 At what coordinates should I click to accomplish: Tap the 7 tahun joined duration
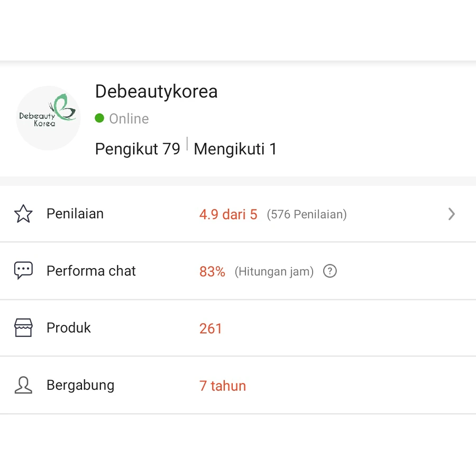click(x=223, y=386)
